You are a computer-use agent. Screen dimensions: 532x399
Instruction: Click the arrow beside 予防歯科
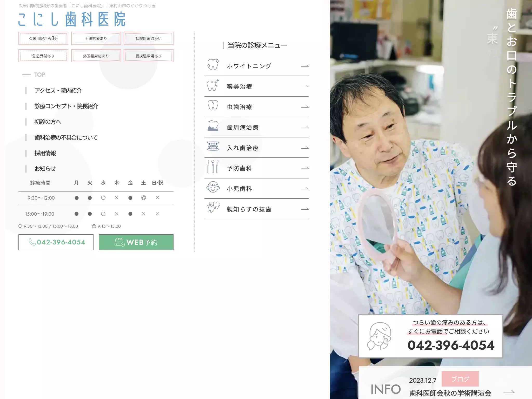pyautogui.click(x=305, y=168)
